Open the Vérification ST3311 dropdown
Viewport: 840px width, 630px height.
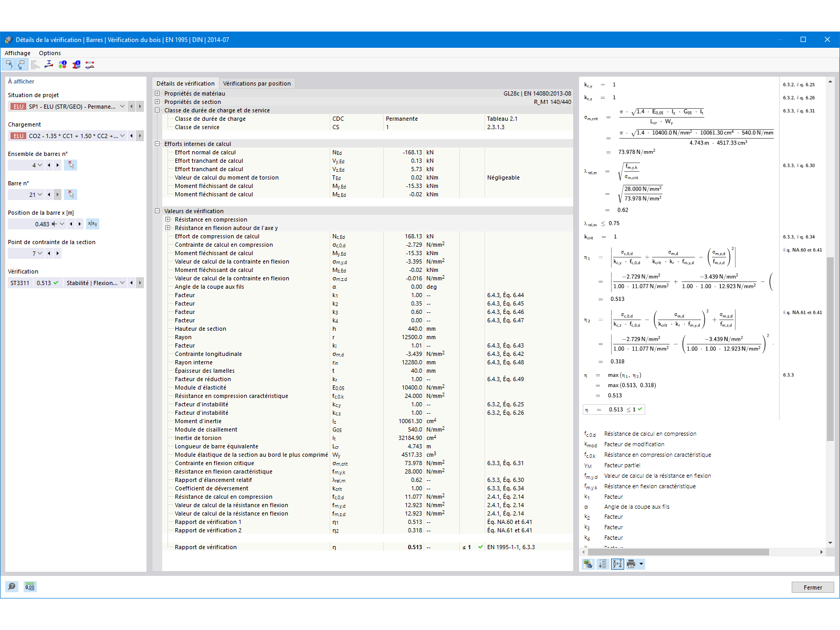pos(122,282)
